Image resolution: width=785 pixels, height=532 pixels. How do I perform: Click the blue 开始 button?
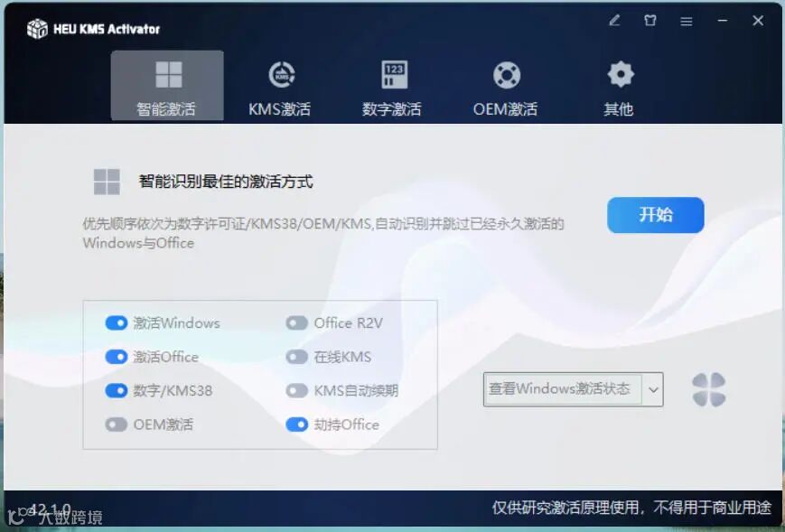(655, 215)
